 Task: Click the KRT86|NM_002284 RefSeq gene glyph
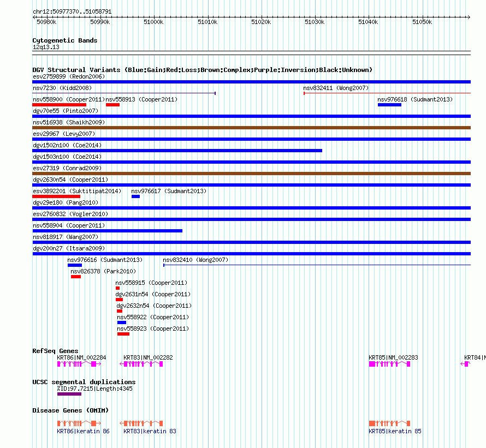pyautogui.click(x=79, y=364)
